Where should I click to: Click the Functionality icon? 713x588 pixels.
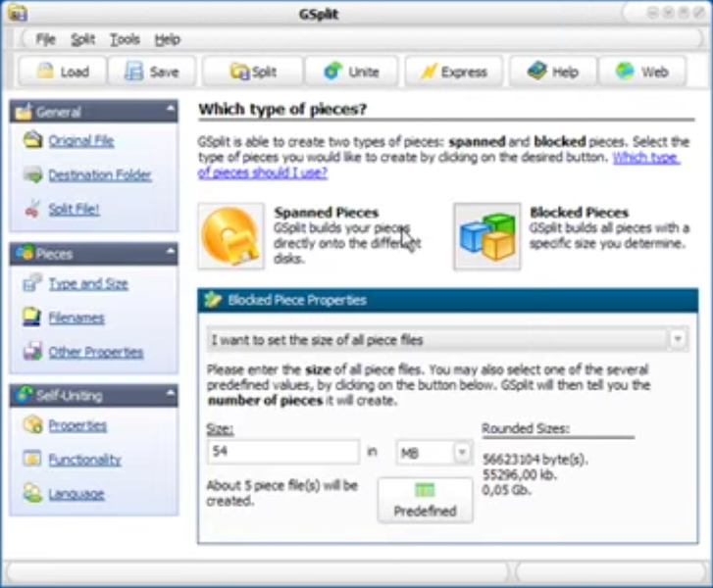point(32,459)
